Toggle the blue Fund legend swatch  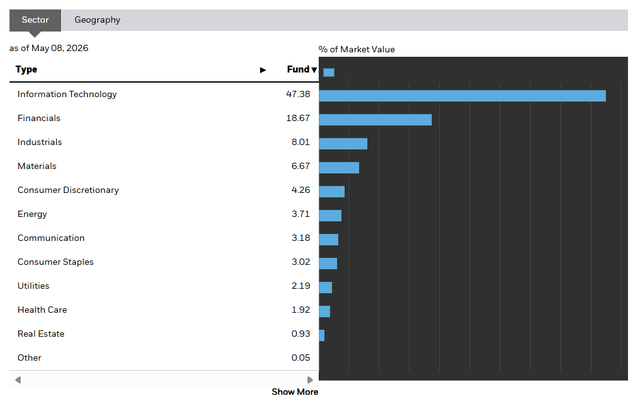(329, 73)
